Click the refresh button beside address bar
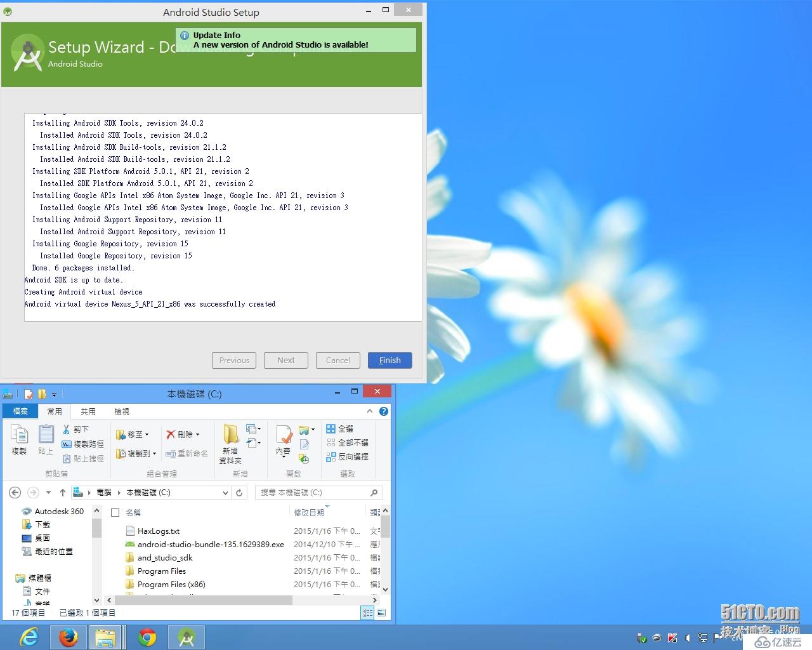Image resolution: width=812 pixels, height=650 pixels. 239,493
